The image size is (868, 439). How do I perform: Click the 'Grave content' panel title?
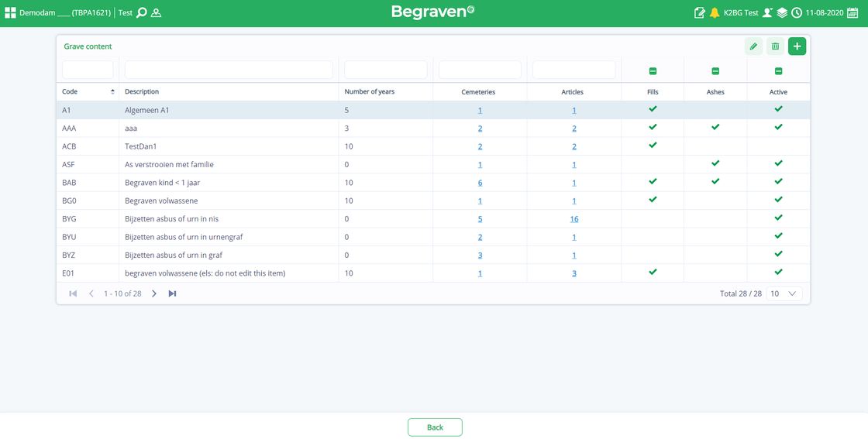[x=88, y=47]
